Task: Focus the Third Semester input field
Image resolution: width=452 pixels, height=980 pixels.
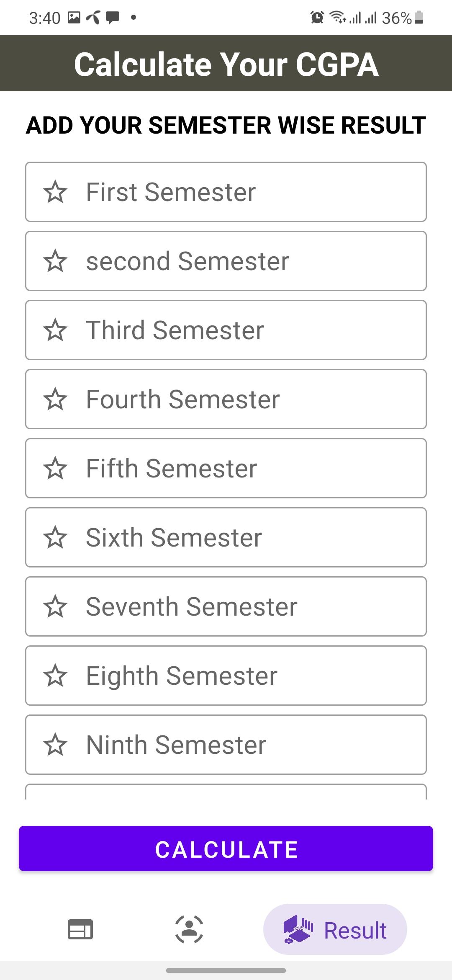Action: (226, 330)
